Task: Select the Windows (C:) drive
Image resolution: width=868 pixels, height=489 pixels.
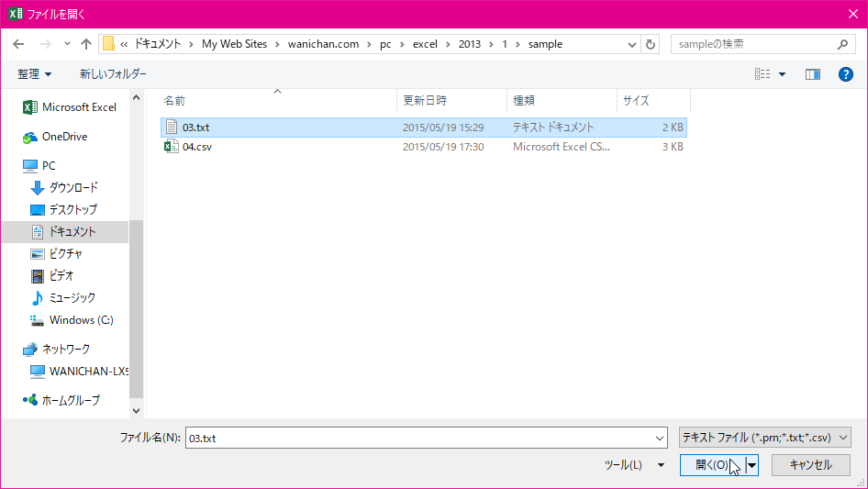Action: pyautogui.click(x=72, y=320)
